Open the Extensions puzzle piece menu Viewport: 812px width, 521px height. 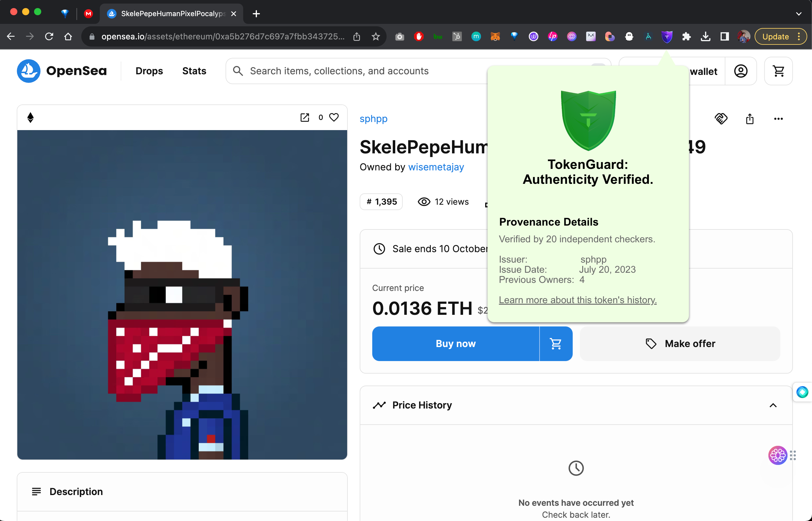pos(686,36)
